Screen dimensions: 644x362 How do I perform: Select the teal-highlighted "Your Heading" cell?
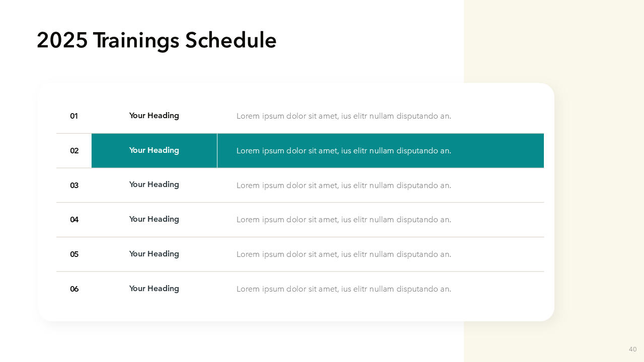click(154, 150)
